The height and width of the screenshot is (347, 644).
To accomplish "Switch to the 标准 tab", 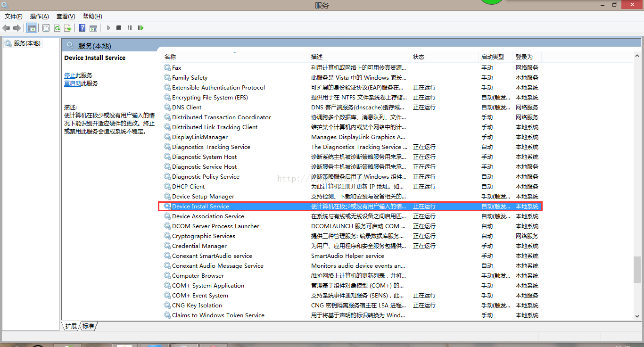I will tap(88, 326).
